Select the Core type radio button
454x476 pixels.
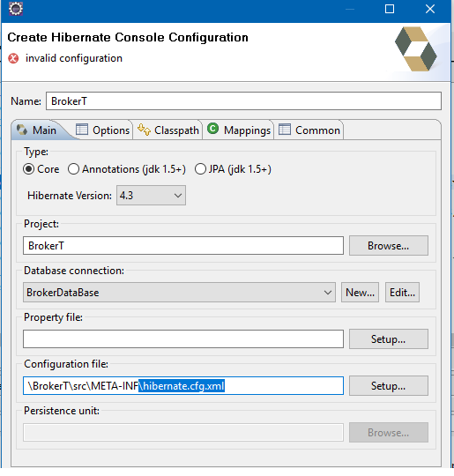coord(28,169)
